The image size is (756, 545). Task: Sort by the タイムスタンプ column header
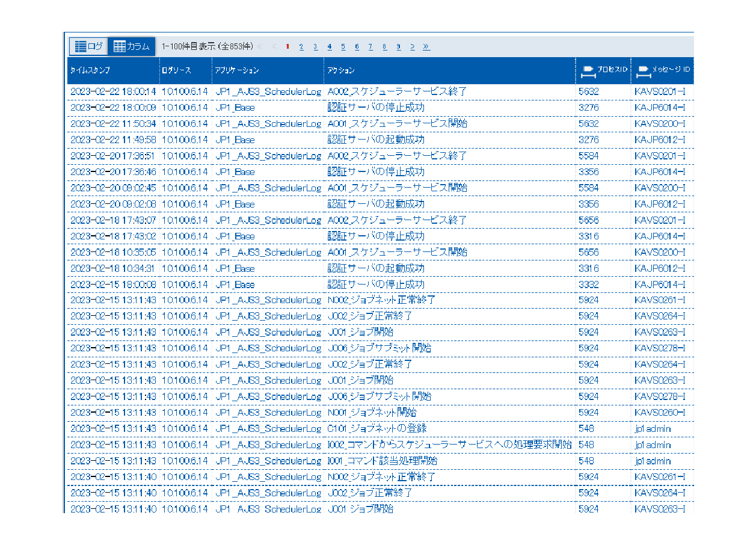click(x=90, y=70)
